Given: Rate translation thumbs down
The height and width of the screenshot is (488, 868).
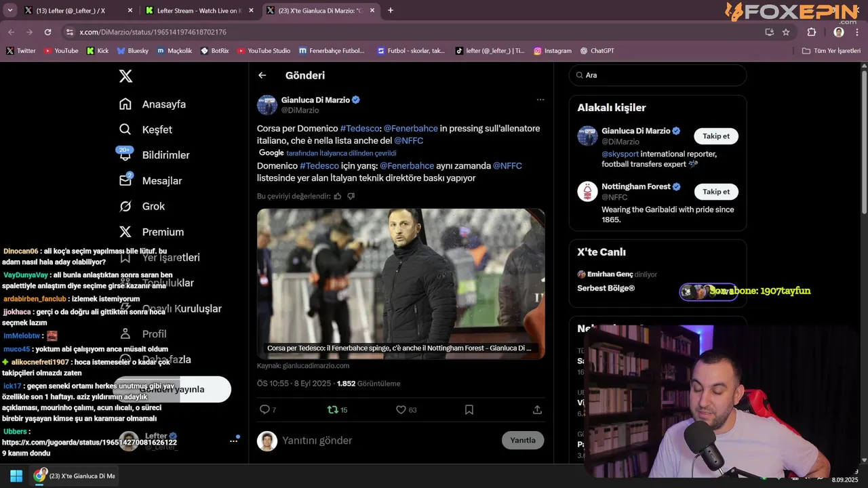Looking at the screenshot, I should [x=351, y=196].
